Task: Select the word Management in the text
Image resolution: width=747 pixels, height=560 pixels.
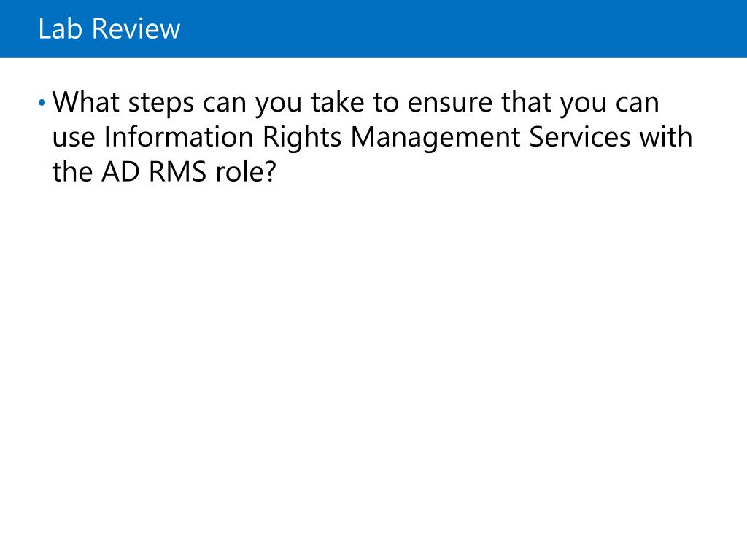Action: coord(436,138)
